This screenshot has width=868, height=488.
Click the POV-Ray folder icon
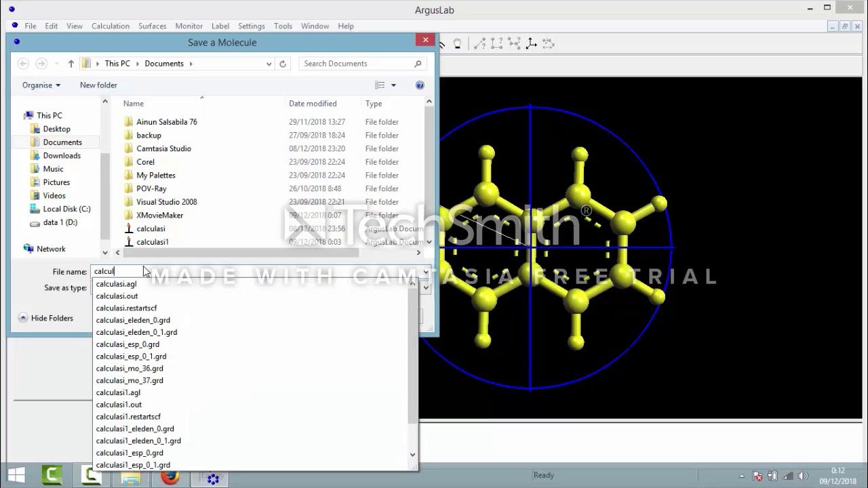pyautogui.click(x=129, y=188)
